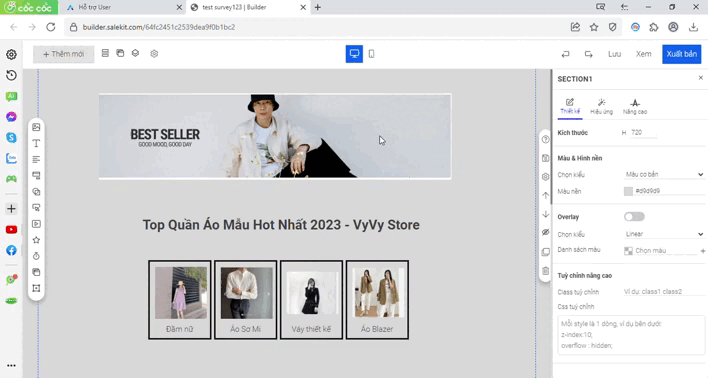Select the button element tool
This screenshot has width=708, height=378.
tap(36, 176)
